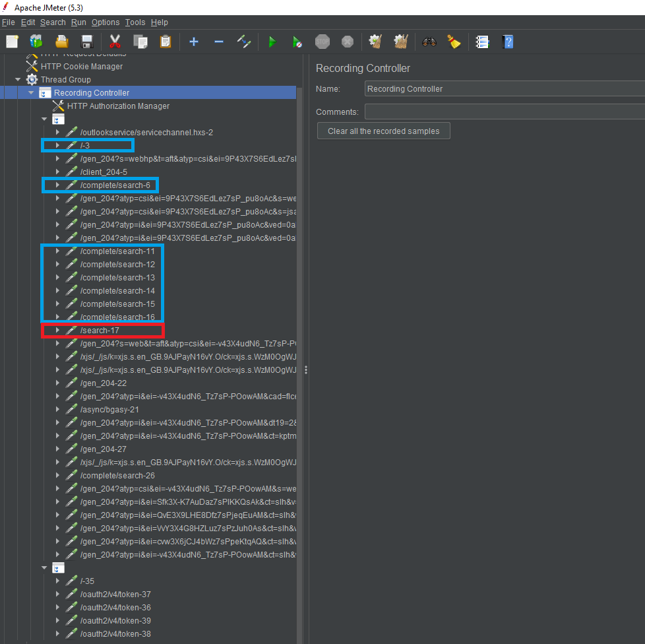Click the Start no pauses icon
The height and width of the screenshot is (644, 645).
[297, 42]
